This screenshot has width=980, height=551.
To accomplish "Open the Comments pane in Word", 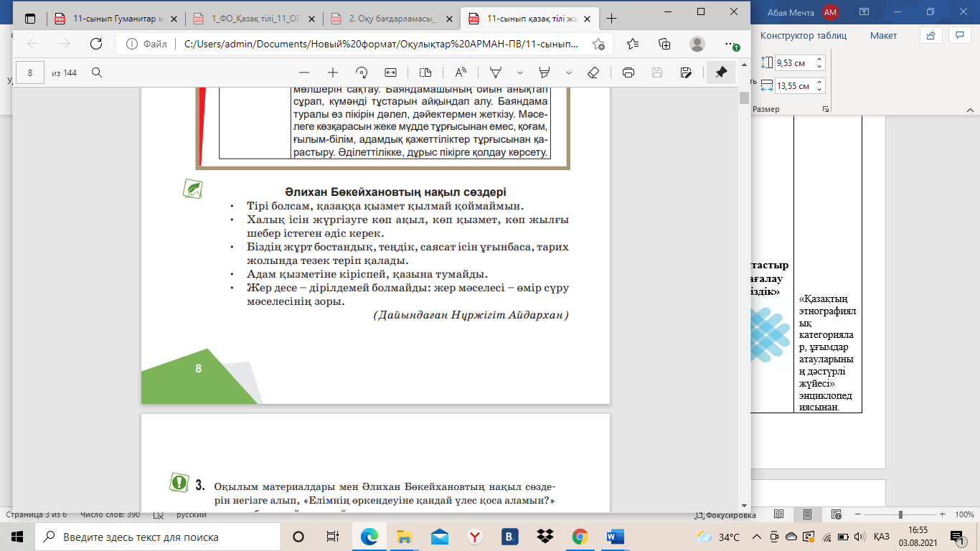I will [x=959, y=34].
